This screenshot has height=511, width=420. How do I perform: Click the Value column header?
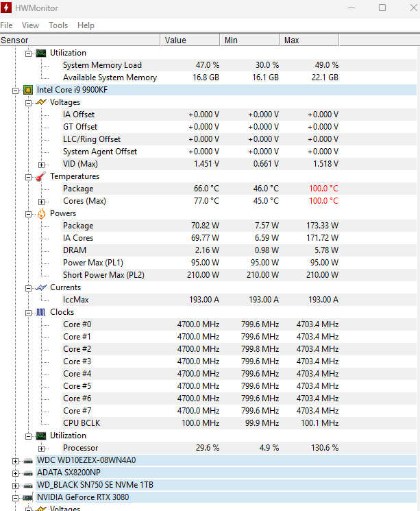(190, 40)
